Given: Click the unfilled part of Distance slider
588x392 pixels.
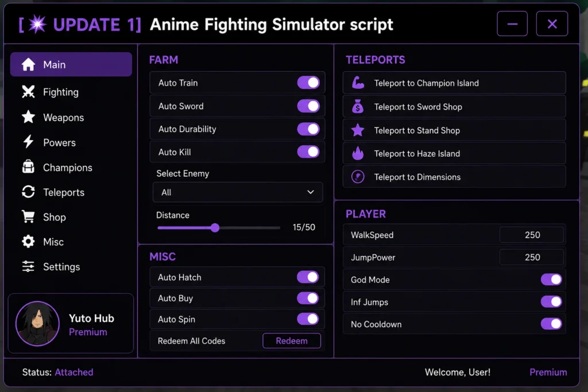Looking at the screenshot, I should click(249, 227).
